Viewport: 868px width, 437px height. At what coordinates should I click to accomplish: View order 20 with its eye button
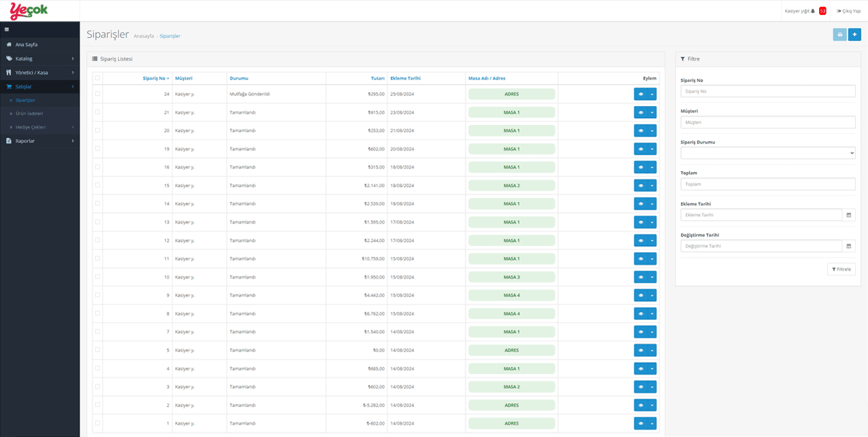pyautogui.click(x=640, y=130)
